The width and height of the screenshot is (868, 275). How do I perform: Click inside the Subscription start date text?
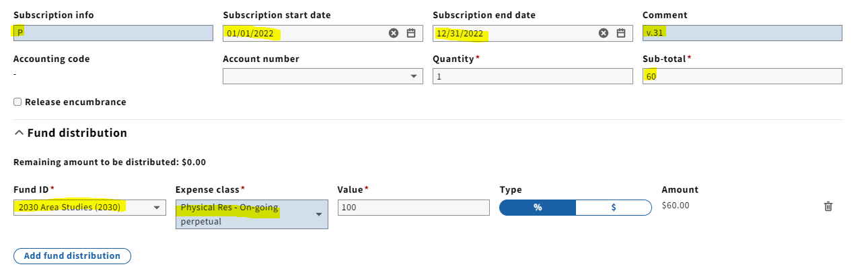250,33
